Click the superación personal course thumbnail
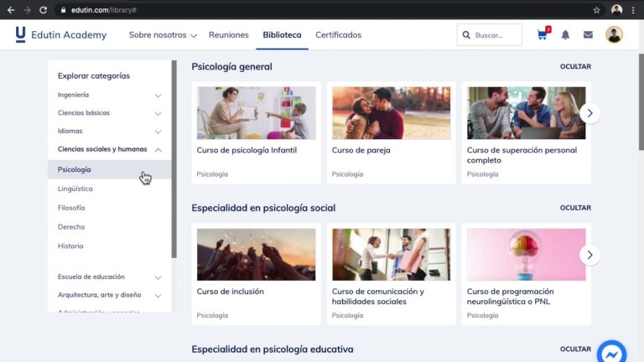The width and height of the screenshot is (644, 362). point(526,113)
